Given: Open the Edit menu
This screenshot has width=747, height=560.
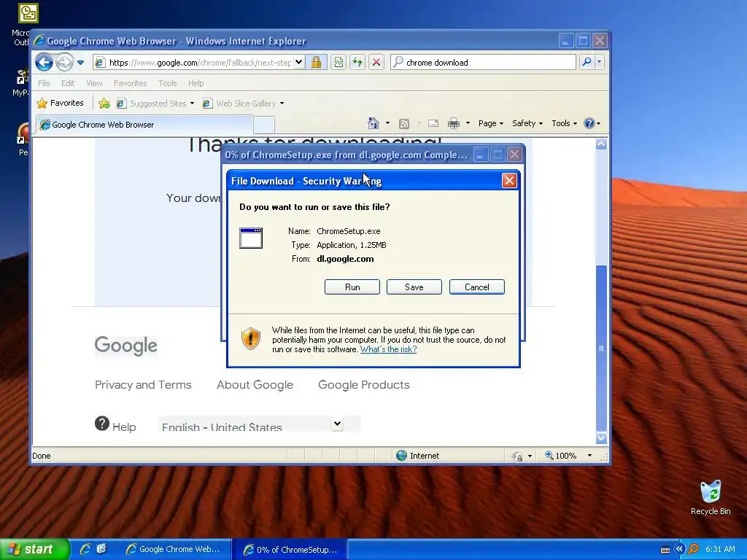Looking at the screenshot, I should click(68, 83).
